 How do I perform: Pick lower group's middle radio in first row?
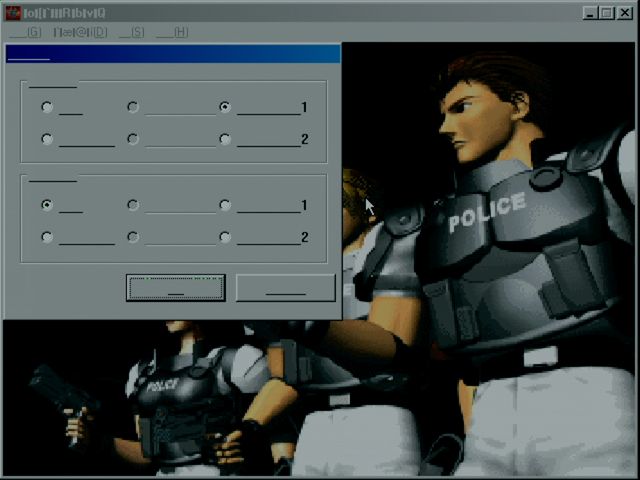[x=133, y=205]
